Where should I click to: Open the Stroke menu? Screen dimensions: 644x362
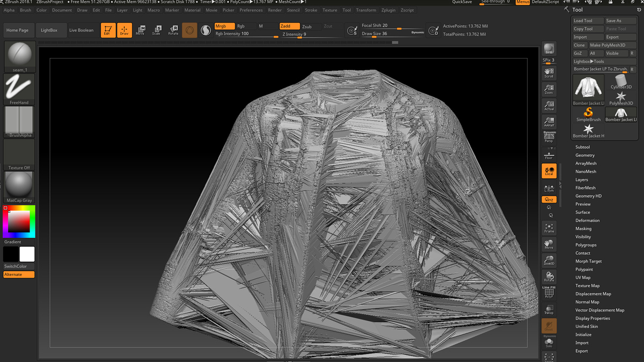[x=311, y=10]
